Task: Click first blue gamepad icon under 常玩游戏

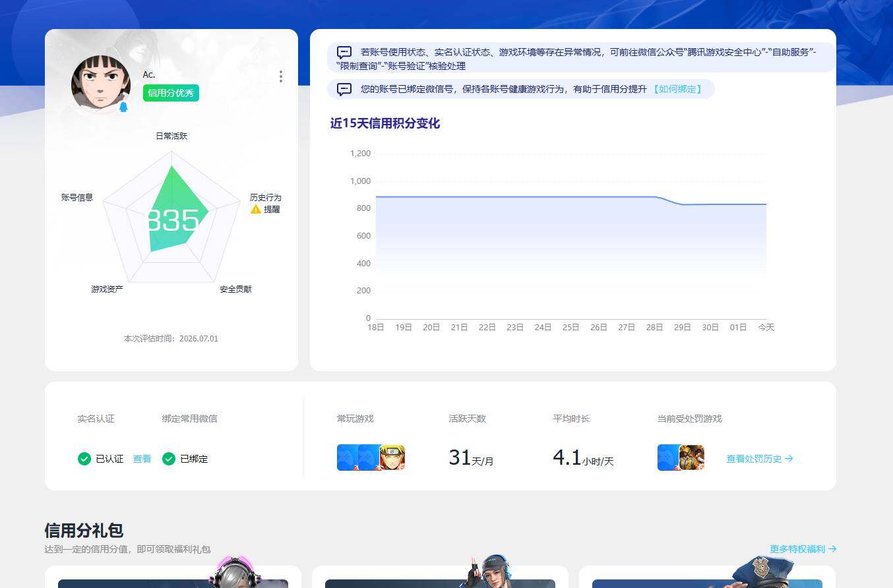Action: (x=347, y=457)
